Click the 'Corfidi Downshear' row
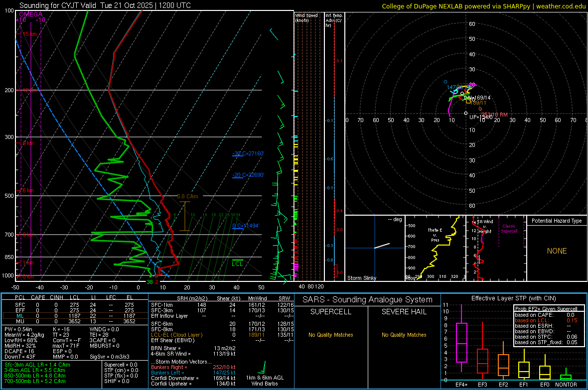Image resolution: width=588 pixels, height=390 pixels. [193, 378]
